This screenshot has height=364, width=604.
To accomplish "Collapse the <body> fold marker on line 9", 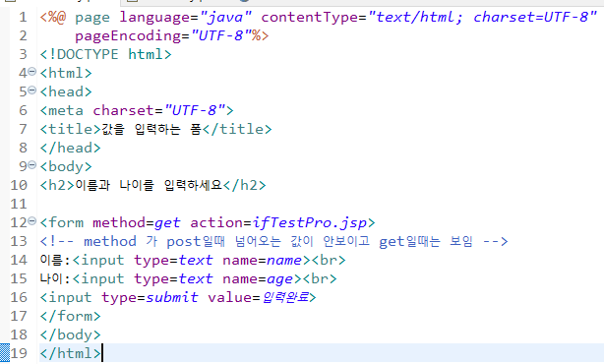I will (32, 165).
